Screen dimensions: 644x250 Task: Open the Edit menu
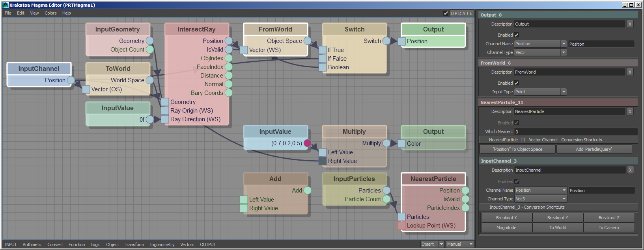coord(21,13)
